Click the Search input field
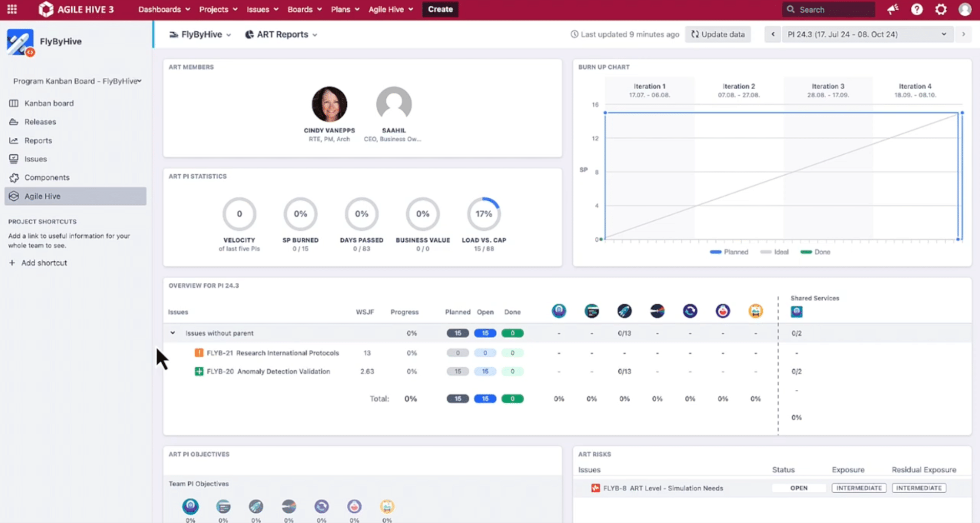Viewport: 980px width, 523px height. click(828, 9)
